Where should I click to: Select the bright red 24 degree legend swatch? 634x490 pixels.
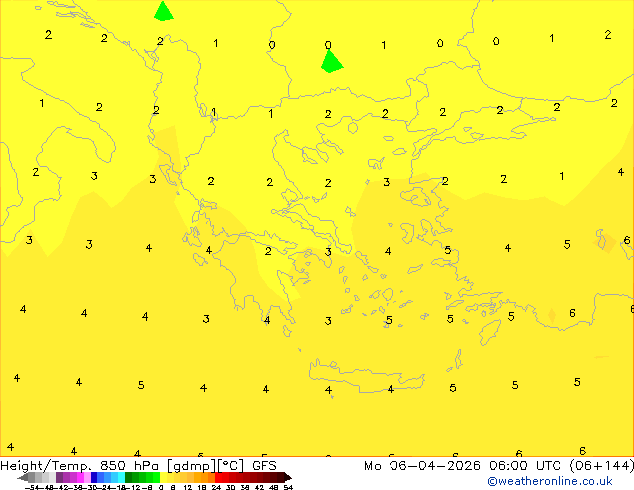point(218,477)
